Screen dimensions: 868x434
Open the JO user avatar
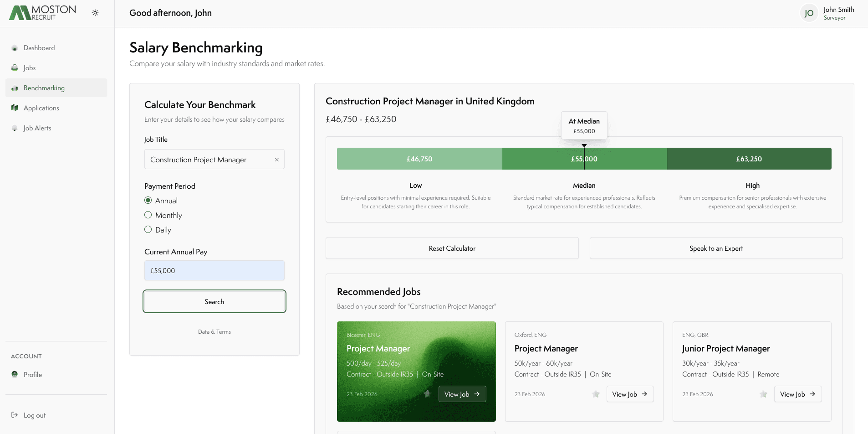click(x=809, y=13)
